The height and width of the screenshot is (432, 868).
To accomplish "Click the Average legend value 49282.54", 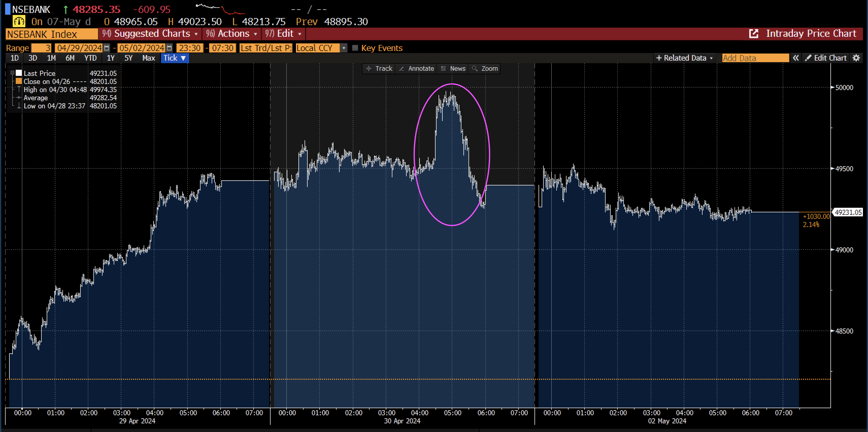I will 103,98.
